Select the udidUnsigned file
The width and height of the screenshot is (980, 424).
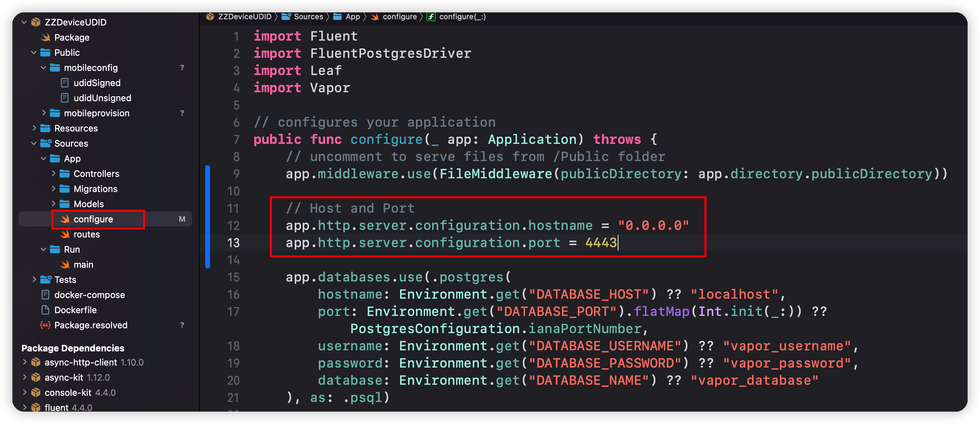(102, 98)
